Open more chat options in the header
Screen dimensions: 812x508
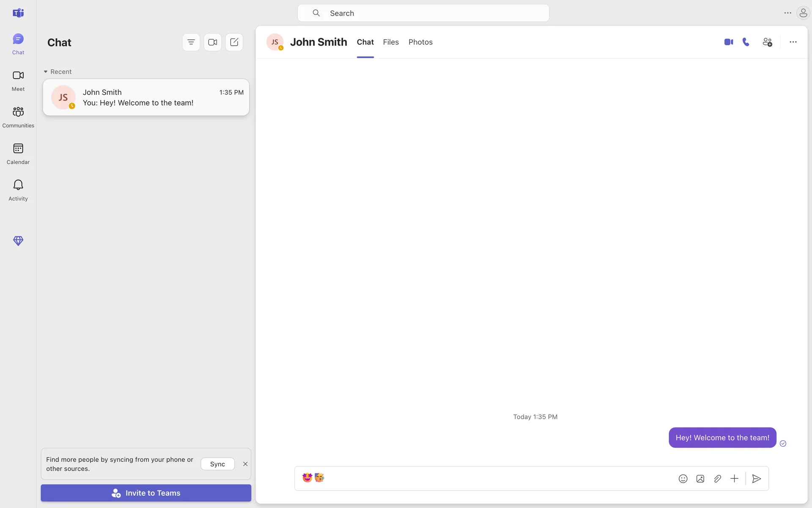click(793, 42)
